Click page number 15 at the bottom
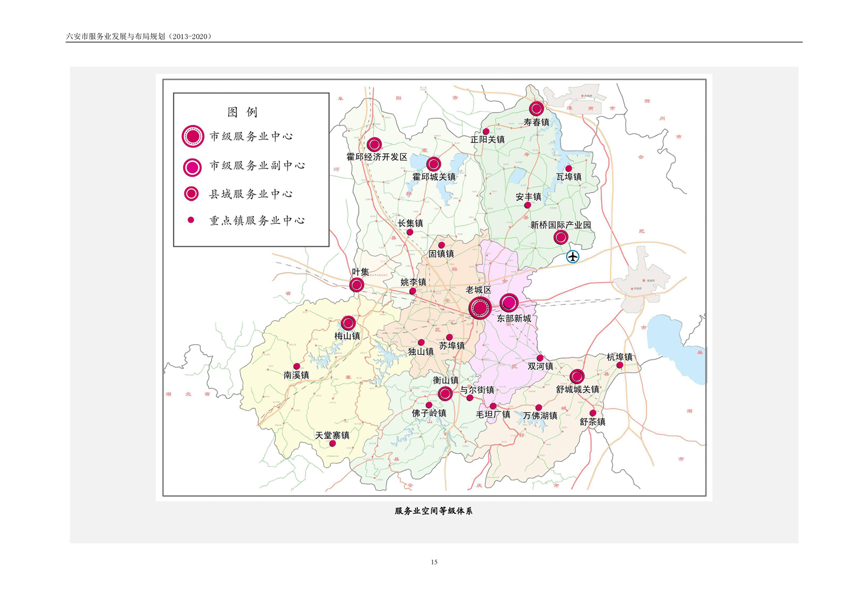The height and width of the screenshot is (614, 868). (434, 562)
